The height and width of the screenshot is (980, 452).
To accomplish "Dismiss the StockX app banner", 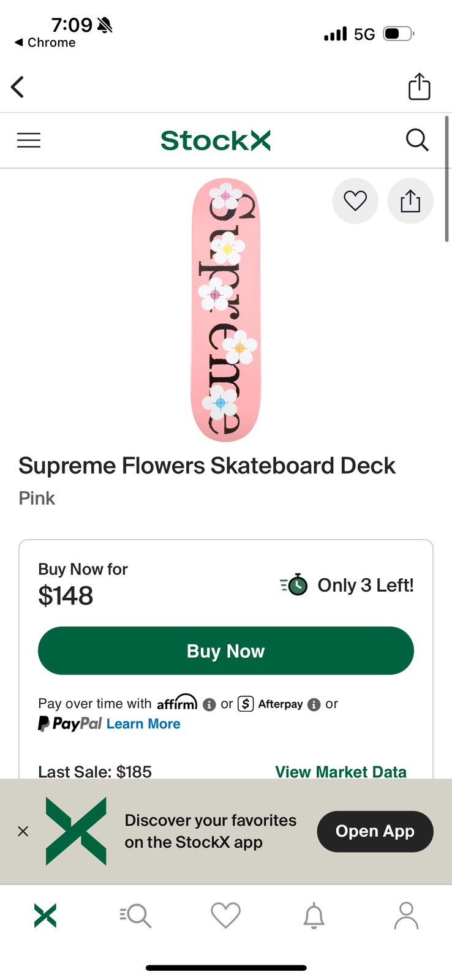I will coord(23,831).
